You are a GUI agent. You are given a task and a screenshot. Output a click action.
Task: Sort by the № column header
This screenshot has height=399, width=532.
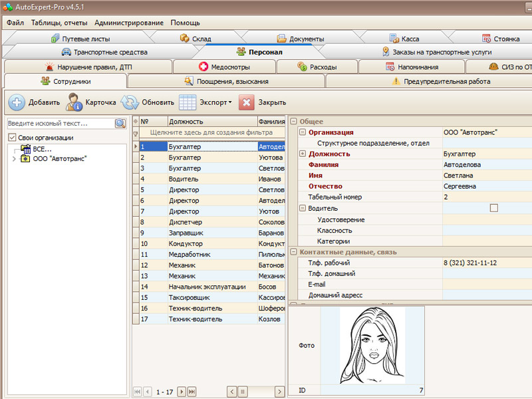click(x=154, y=121)
